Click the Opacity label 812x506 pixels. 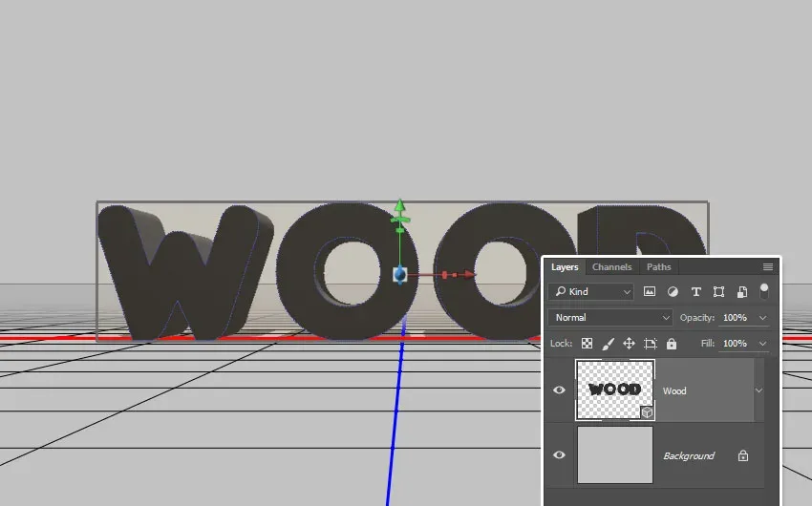tap(697, 318)
